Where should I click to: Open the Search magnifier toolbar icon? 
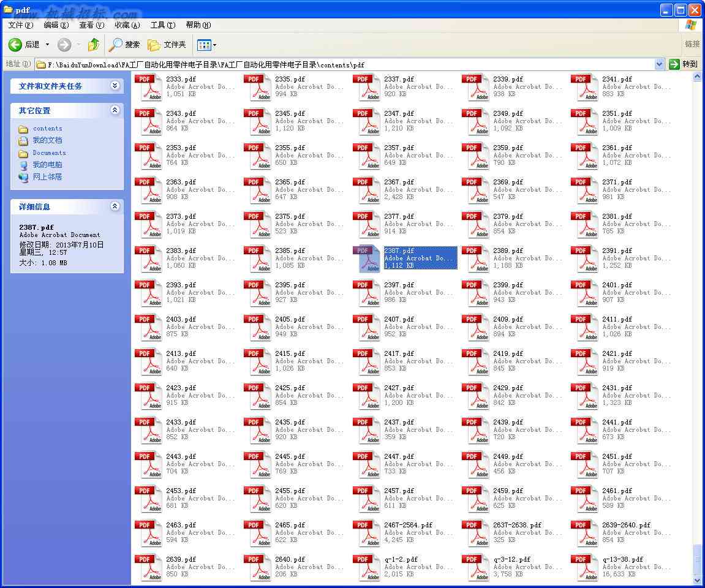(115, 45)
